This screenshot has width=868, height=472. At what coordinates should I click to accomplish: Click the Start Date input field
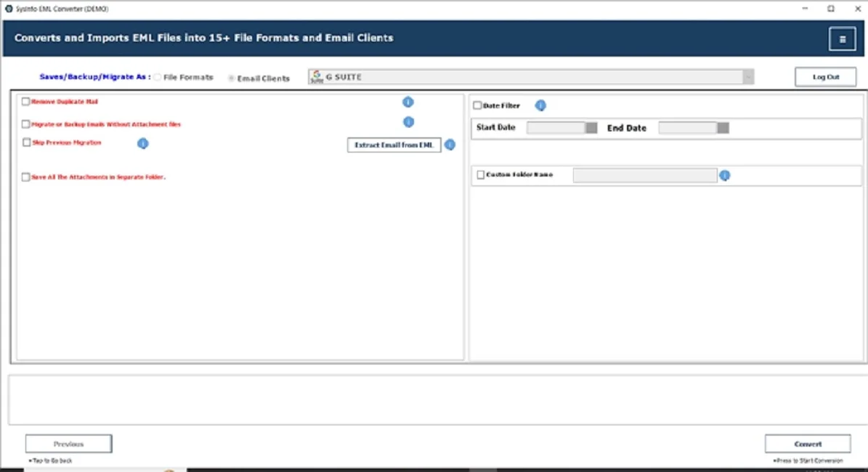556,128
